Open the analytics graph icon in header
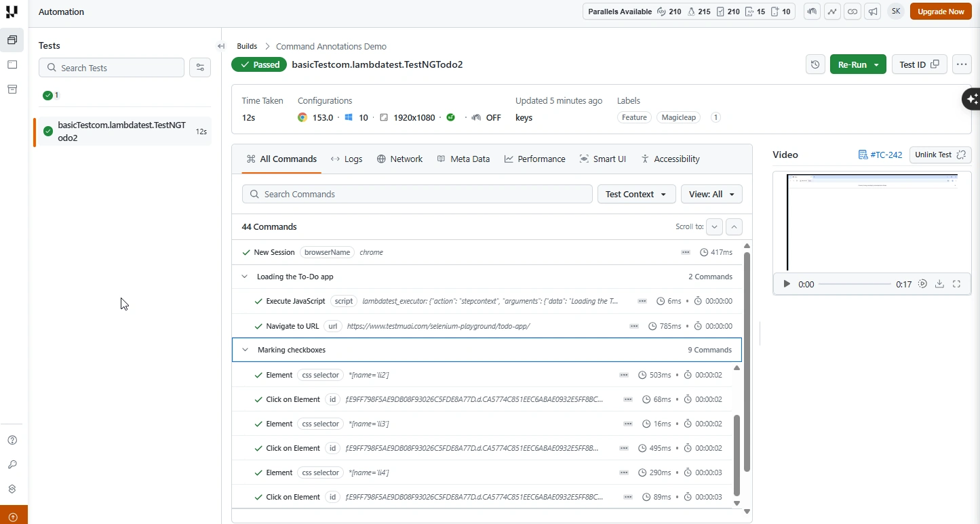The image size is (980, 524). (832, 12)
